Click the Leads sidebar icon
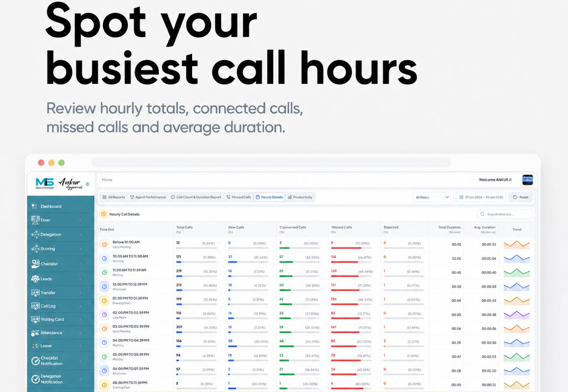Image resolution: width=568 pixels, height=392 pixels. (35, 279)
